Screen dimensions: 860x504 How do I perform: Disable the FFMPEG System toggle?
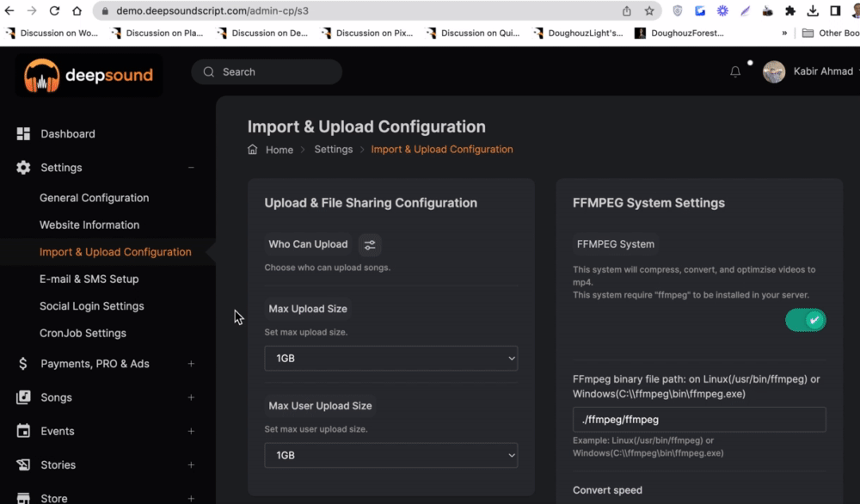[x=805, y=320]
